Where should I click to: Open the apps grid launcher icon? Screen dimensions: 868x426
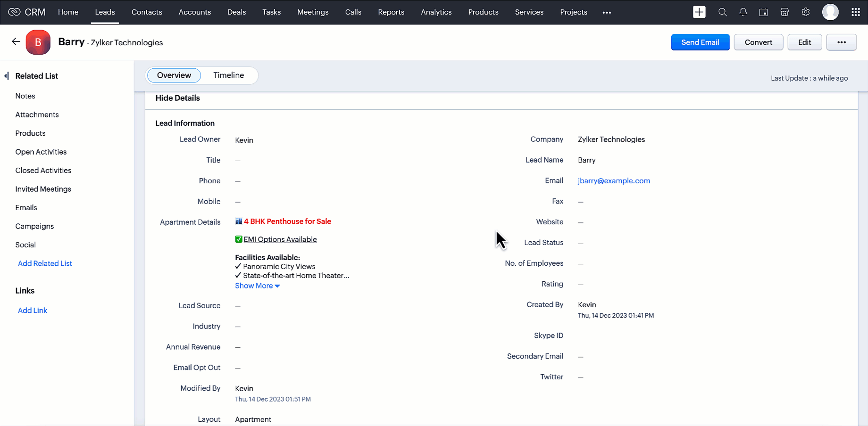(x=855, y=12)
